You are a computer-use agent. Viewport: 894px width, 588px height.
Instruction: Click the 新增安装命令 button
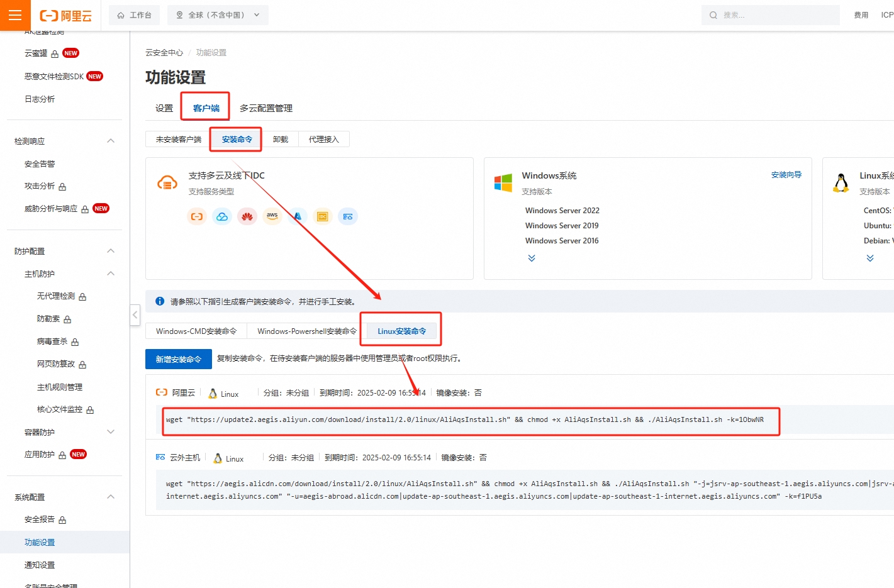(x=178, y=359)
